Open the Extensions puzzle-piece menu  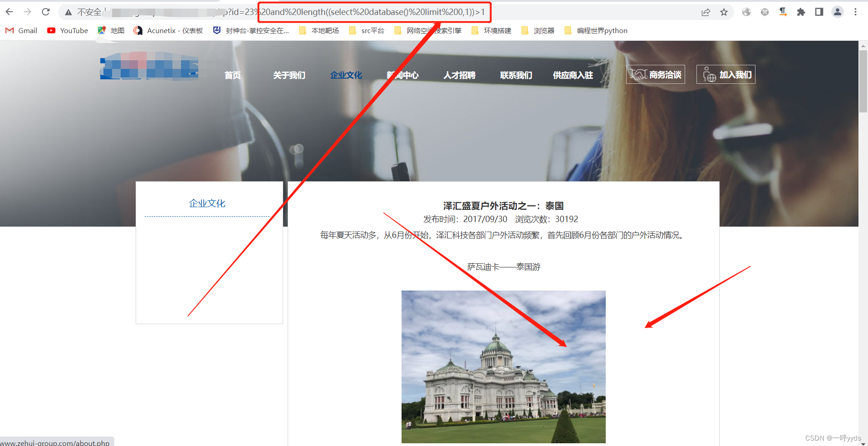[x=801, y=12]
